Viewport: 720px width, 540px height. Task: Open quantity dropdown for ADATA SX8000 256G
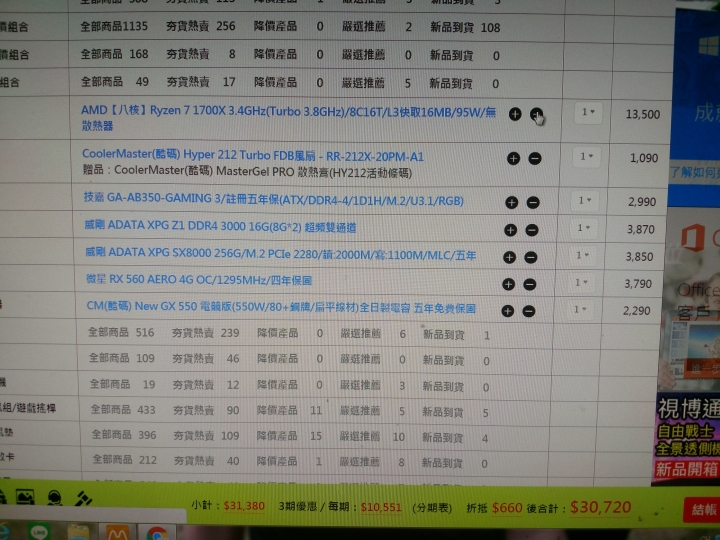point(582,255)
